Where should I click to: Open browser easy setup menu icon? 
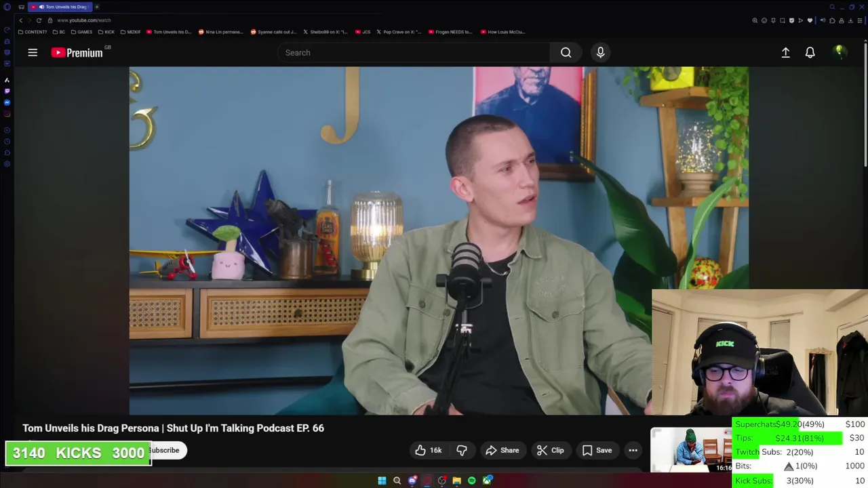pos(860,20)
